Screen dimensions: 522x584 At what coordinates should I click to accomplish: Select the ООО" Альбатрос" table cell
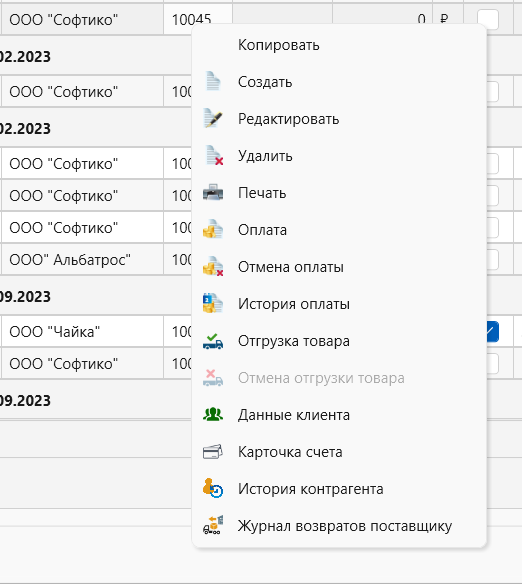pos(82,260)
